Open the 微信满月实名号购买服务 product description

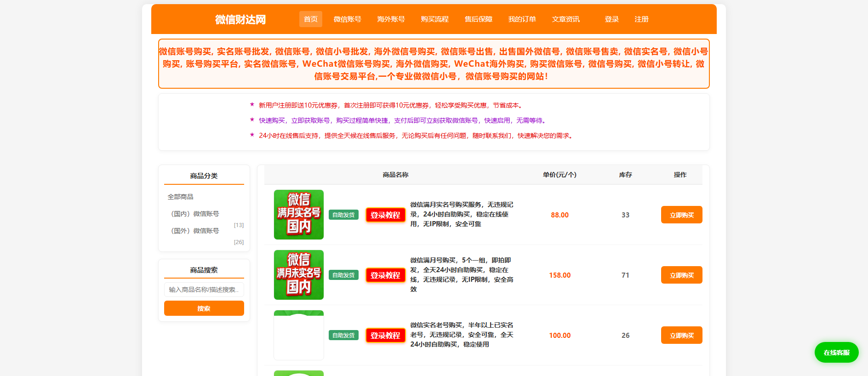tap(462, 214)
